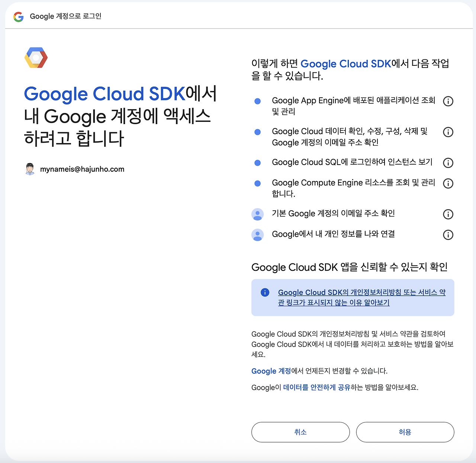
Task: Click the 취소 button
Action: coord(300,432)
